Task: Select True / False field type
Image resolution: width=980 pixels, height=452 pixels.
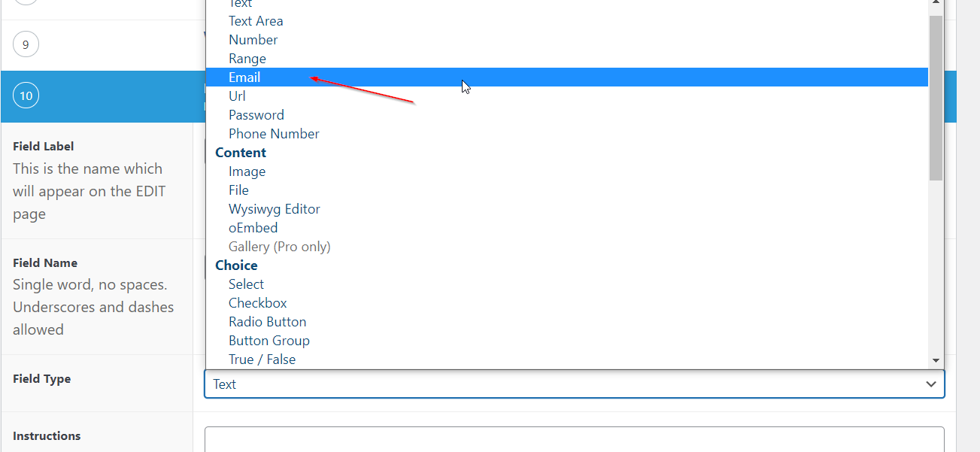Action: (x=262, y=359)
